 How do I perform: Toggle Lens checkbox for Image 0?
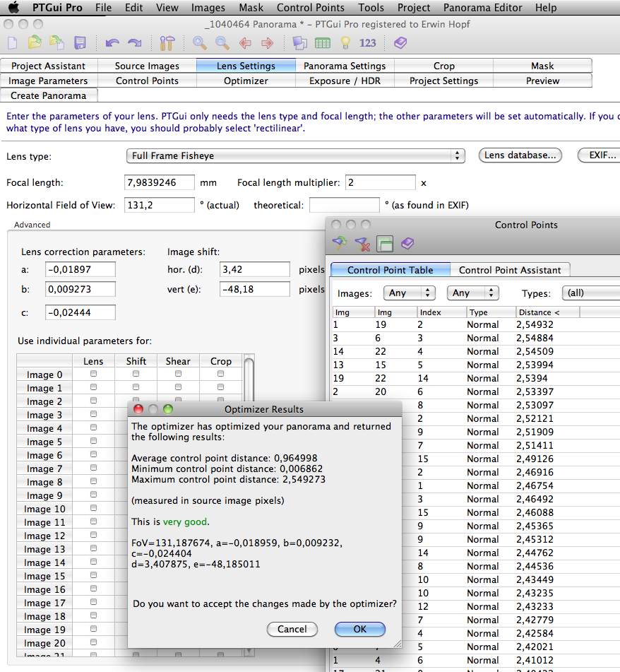point(93,374)
